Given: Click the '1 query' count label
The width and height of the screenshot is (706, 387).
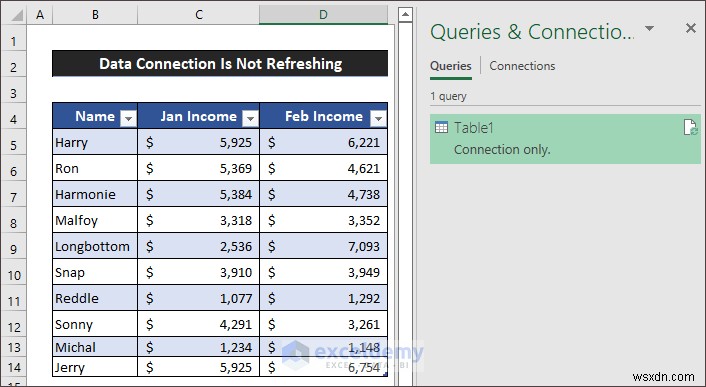Looking at the screenshot, I should tap(448, 96).
